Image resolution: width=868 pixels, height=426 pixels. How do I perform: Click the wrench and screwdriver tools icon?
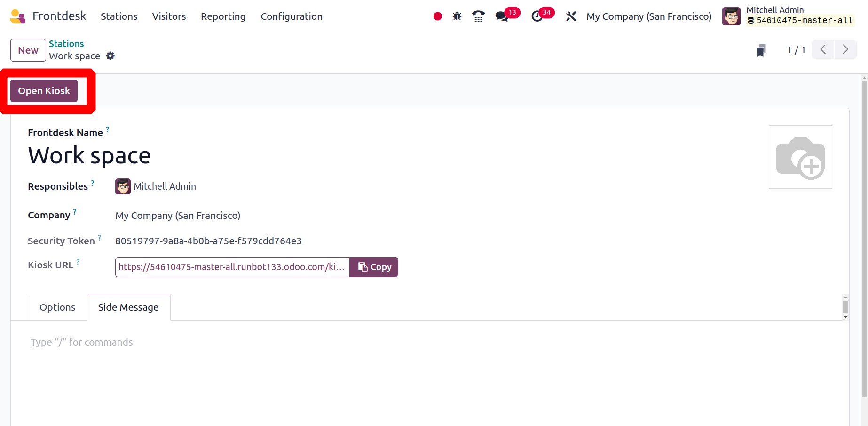(x=571, y=16)
